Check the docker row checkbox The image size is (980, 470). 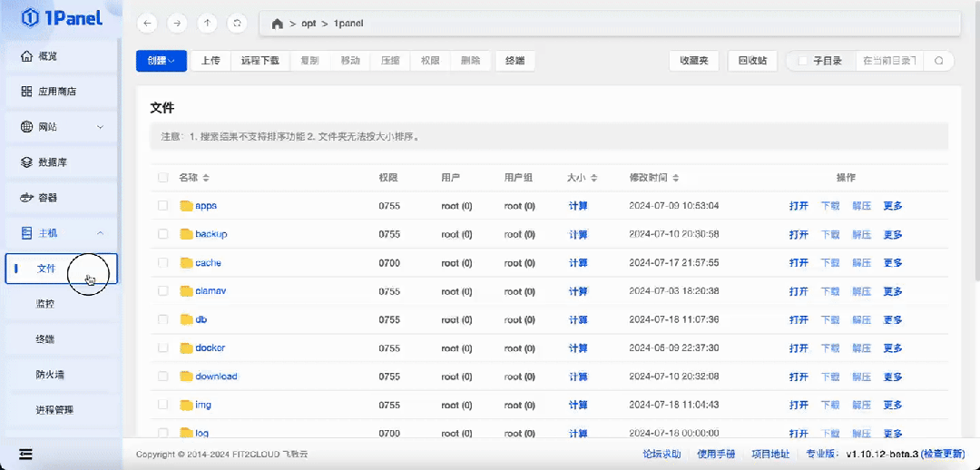tap(163, 348)
